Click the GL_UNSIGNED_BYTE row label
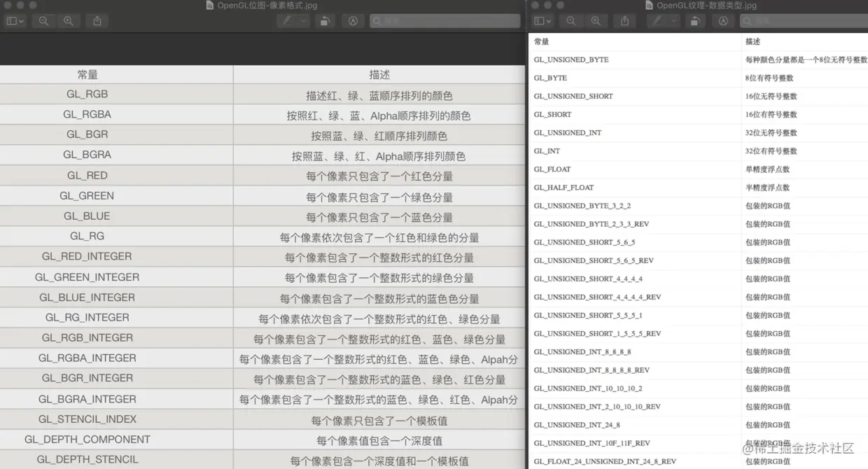Image resolution: width=868 pixels, height=469 pixels. pos(571,60)
